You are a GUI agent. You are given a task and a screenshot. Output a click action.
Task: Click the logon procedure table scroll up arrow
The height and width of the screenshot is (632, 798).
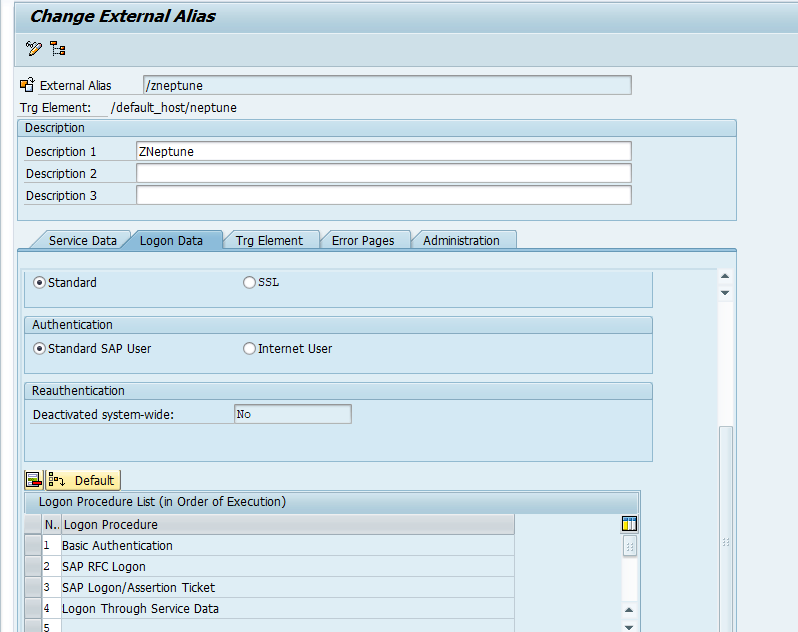tap(629, 610)
